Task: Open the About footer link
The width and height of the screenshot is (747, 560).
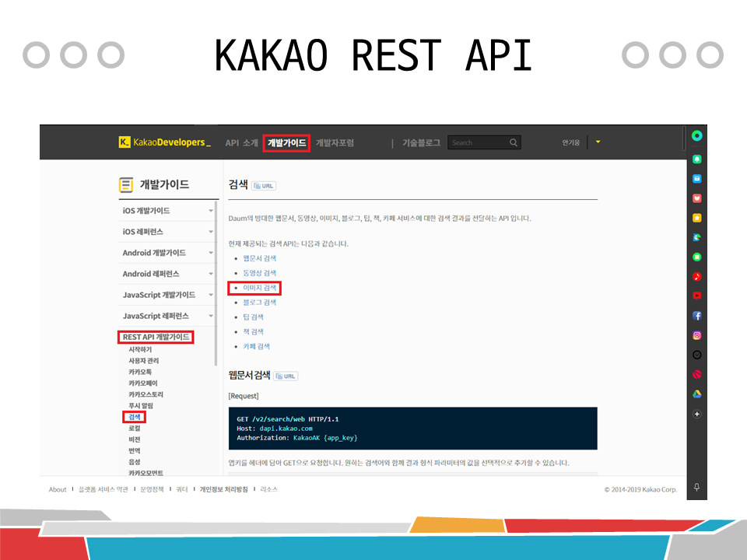Action: tap(58, 489)
